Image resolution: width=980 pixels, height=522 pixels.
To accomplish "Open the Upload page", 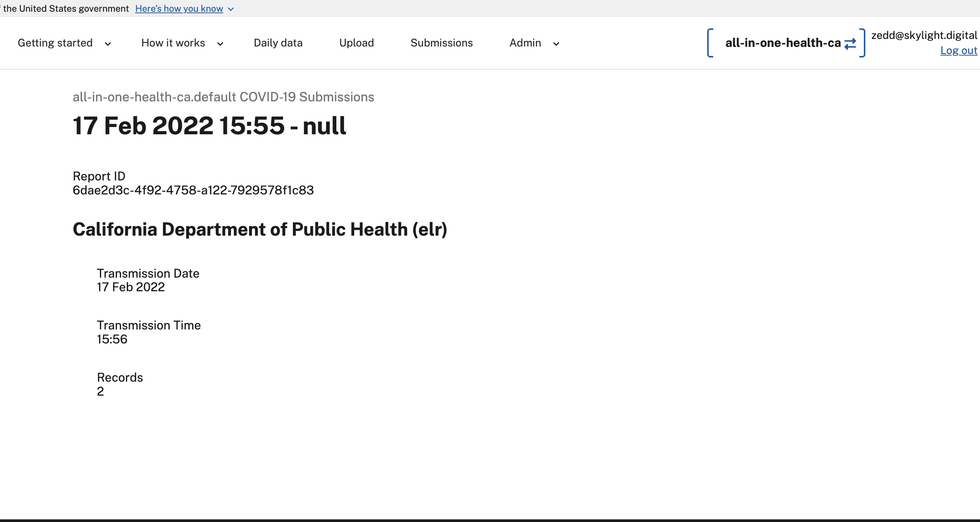I will click(x=356, y=43).
